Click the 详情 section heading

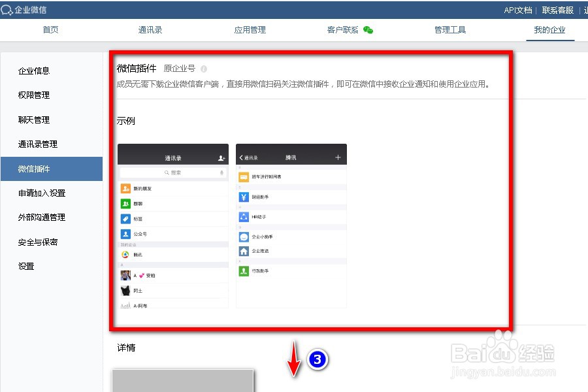(126, 348)
